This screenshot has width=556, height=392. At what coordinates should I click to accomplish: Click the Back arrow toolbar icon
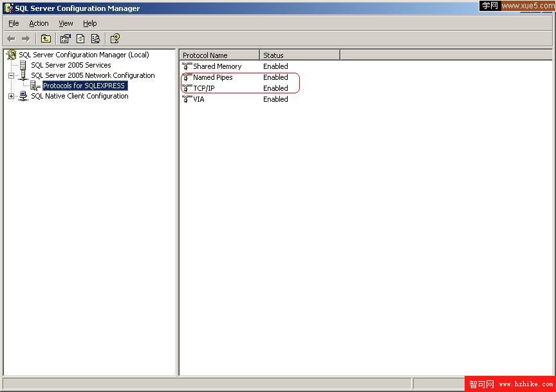tap(12, 39)
